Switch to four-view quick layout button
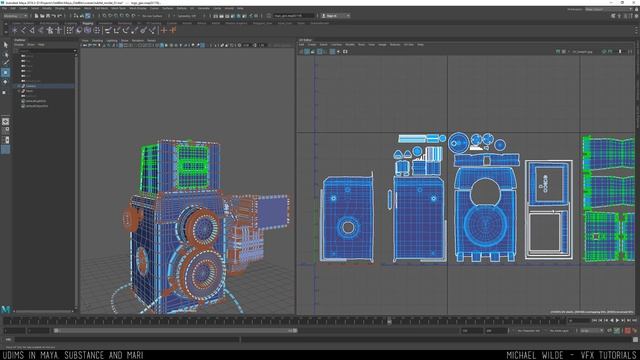The width and height of the screenshot is (640, 360). [5, 131]
